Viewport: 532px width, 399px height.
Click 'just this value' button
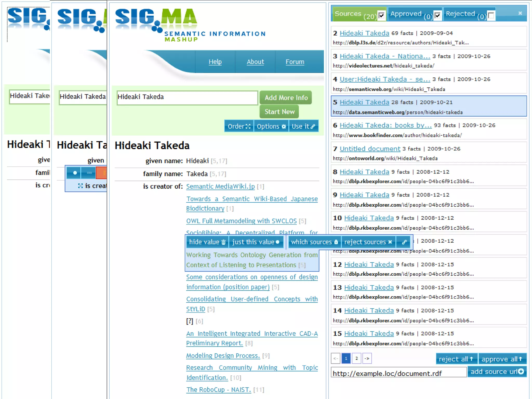pos(256,242)
